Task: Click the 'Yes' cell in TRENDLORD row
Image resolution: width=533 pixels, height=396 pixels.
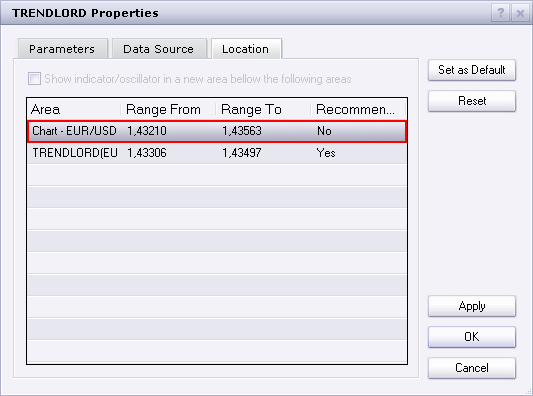Action: click(x=326, y=153)
